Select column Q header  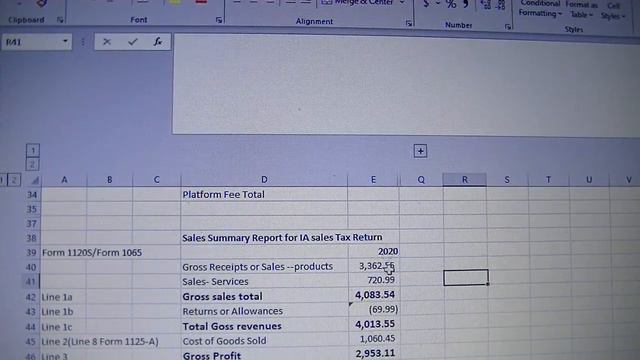click(x=421, y=180)
